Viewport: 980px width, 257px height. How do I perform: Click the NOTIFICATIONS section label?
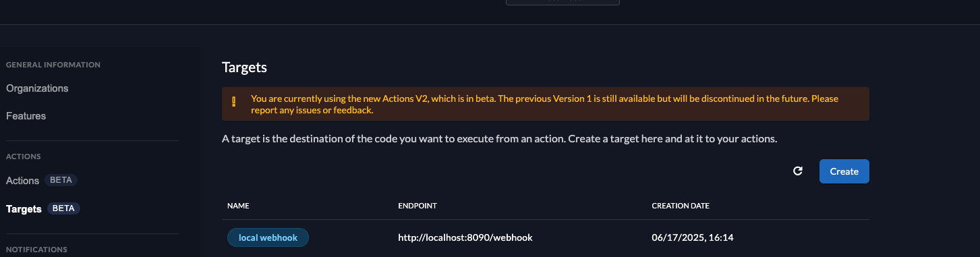[36, 250]
